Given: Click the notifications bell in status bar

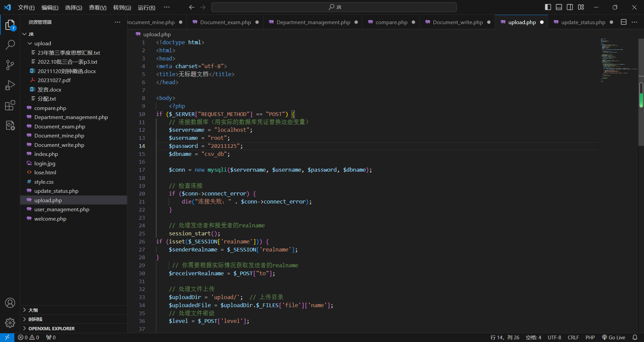Looking at the screenshot, I should pyautogui.click(x=635, y=337).
